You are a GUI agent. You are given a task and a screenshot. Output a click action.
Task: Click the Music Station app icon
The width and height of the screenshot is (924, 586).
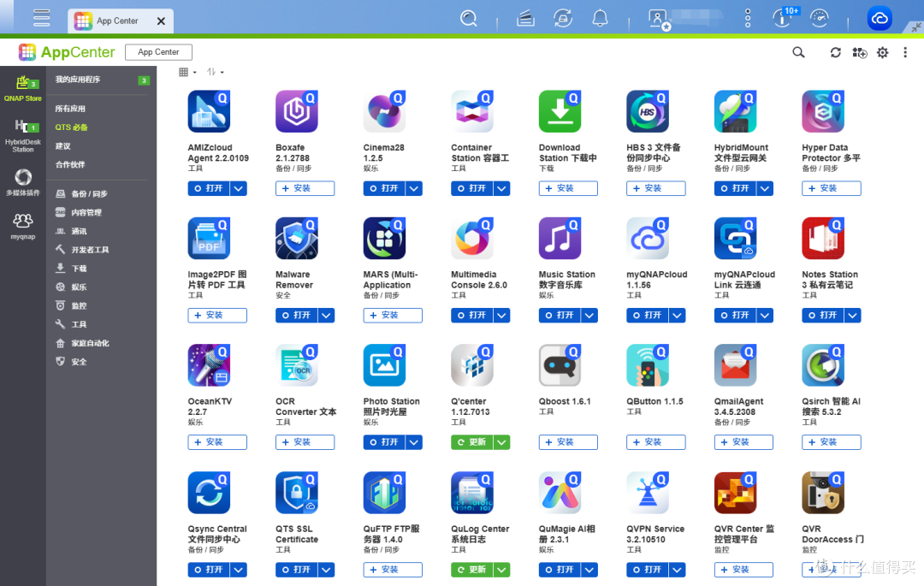click(x=560, y=239)
